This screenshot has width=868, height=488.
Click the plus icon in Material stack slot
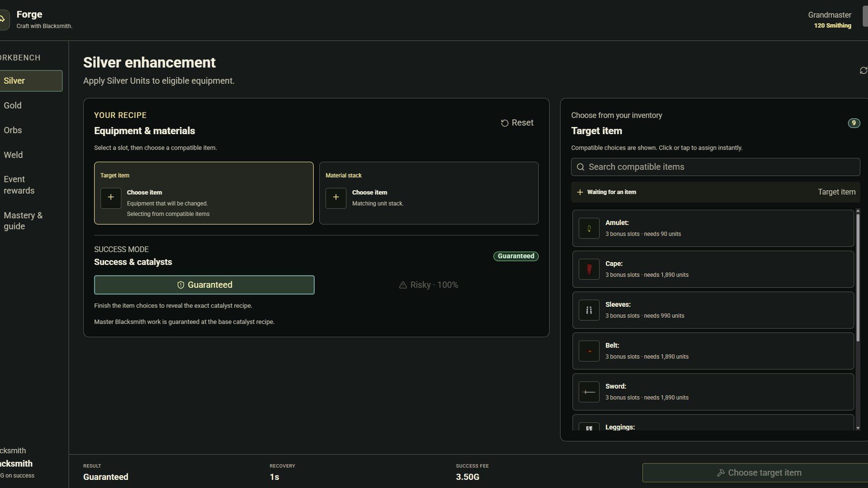pos(336,198)
